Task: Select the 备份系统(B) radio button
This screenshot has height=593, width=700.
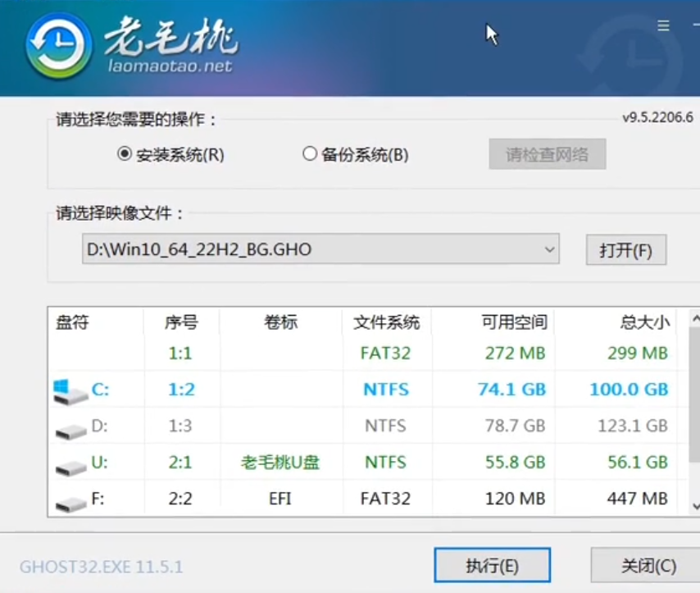Action: (310, 154)
